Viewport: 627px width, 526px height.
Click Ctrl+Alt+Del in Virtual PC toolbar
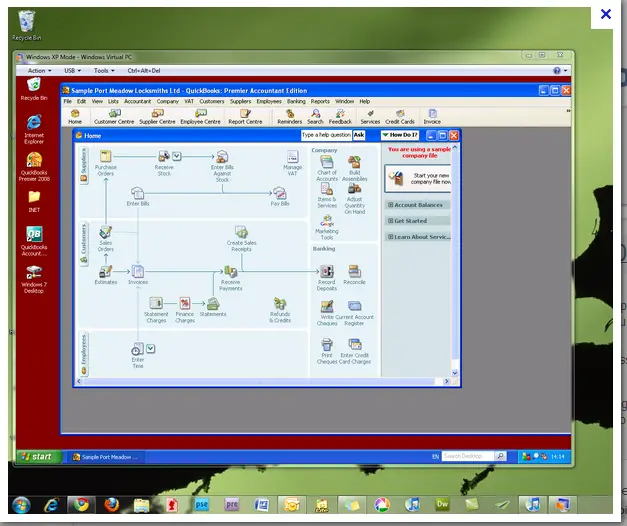(144, 70)
